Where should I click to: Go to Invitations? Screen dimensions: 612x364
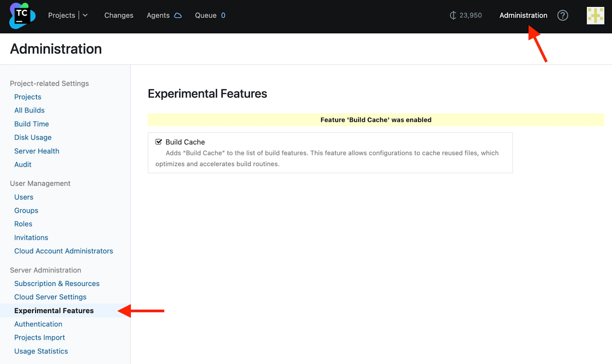click(x=31, y=237)
